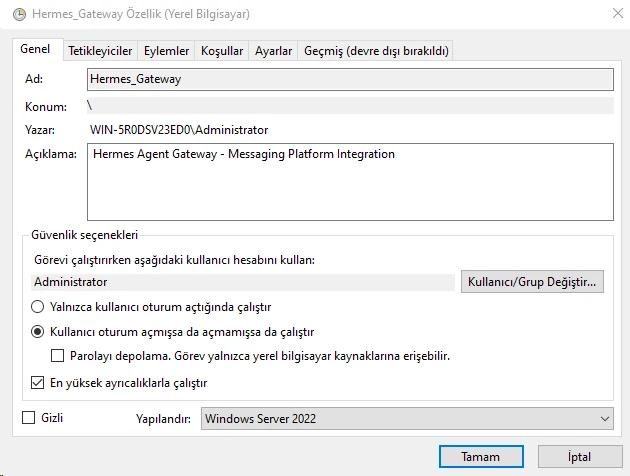Click inside the Açıklama description text box

(350, 182)
